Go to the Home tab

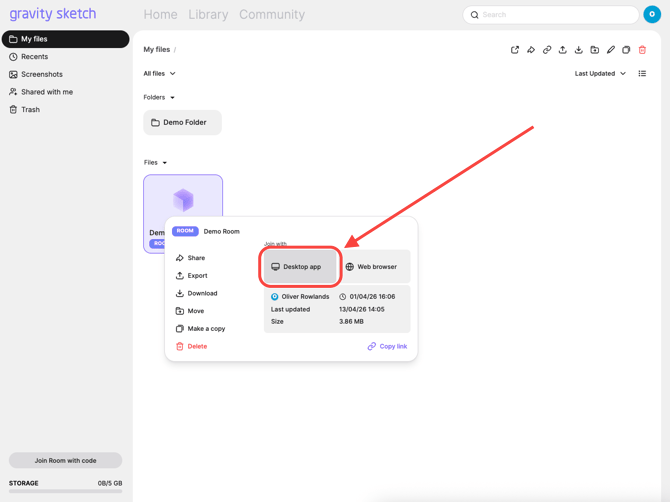click(160, 15)
